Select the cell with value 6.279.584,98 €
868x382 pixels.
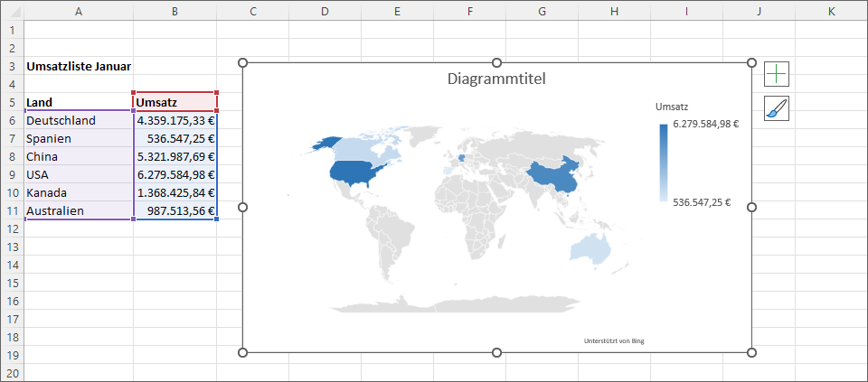point(175,174)
